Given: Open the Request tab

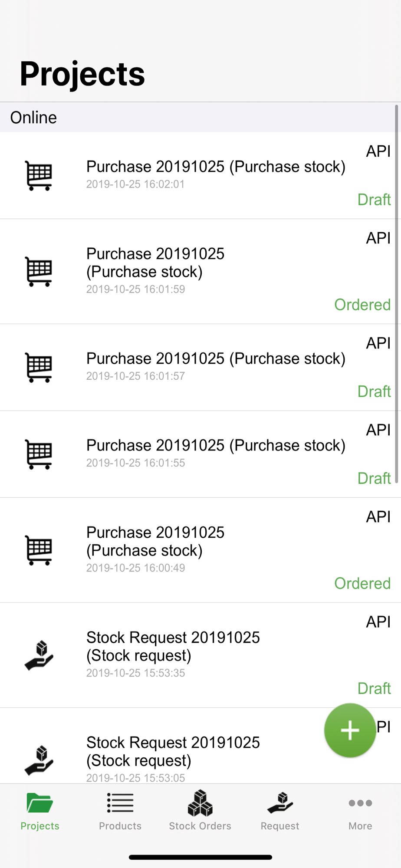Looking at the screenshot, I should (280, 811).
